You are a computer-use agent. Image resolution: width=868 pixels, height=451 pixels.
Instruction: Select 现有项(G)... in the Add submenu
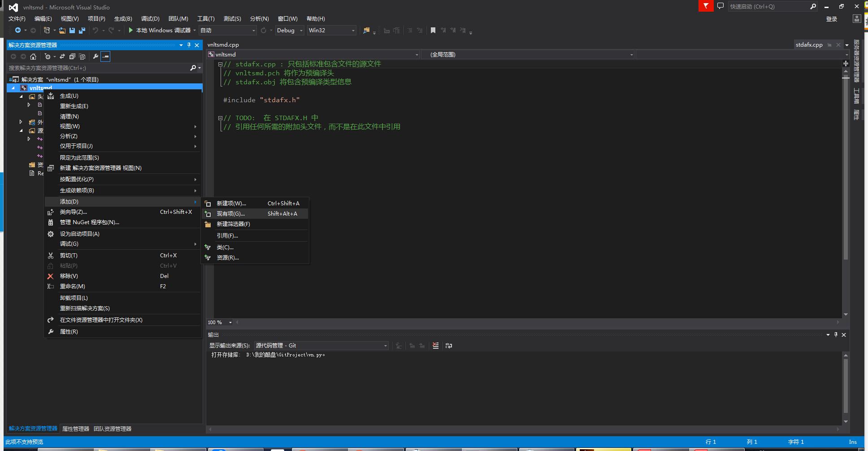tap(230, 214)
